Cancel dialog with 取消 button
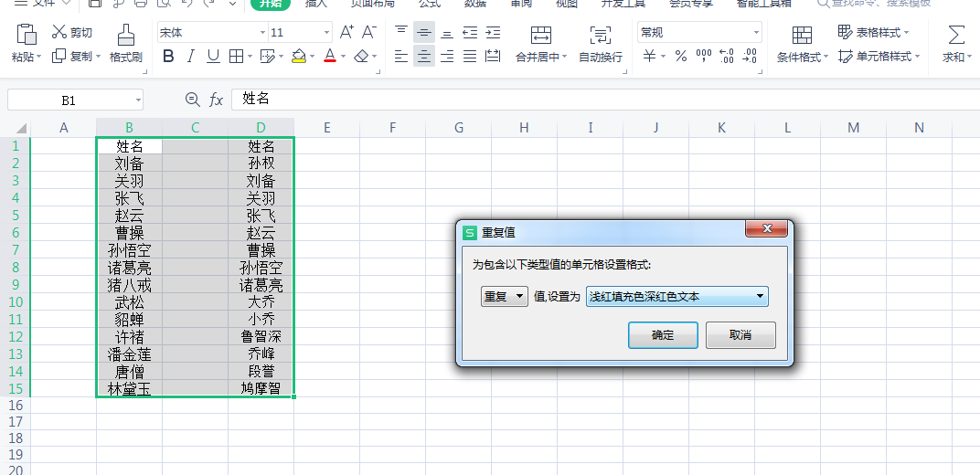Image resolution: width=980 pixels, height=475 pixels. (x=740, y=335)
